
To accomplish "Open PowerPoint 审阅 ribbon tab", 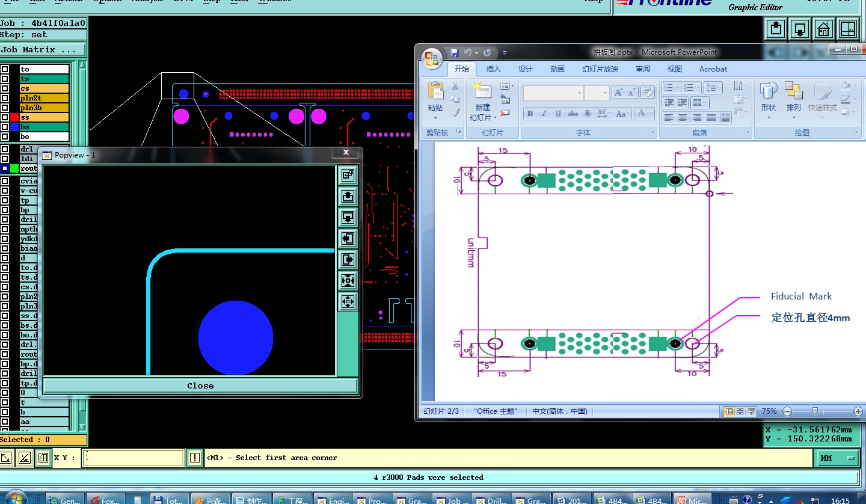I will pos(643,69).
